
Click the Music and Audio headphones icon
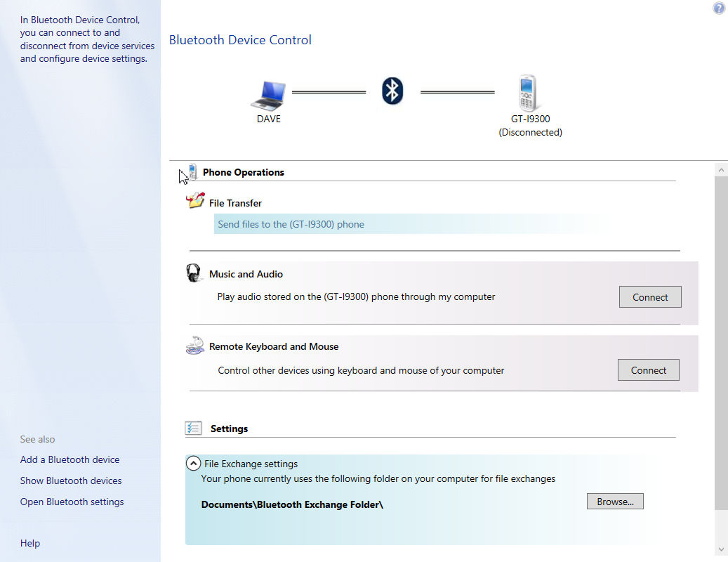click(194, 273)
